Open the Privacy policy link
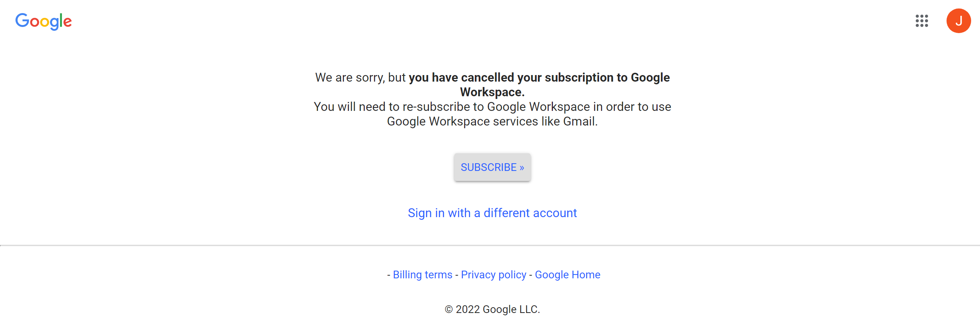980x333 pixels. [493, 275]
